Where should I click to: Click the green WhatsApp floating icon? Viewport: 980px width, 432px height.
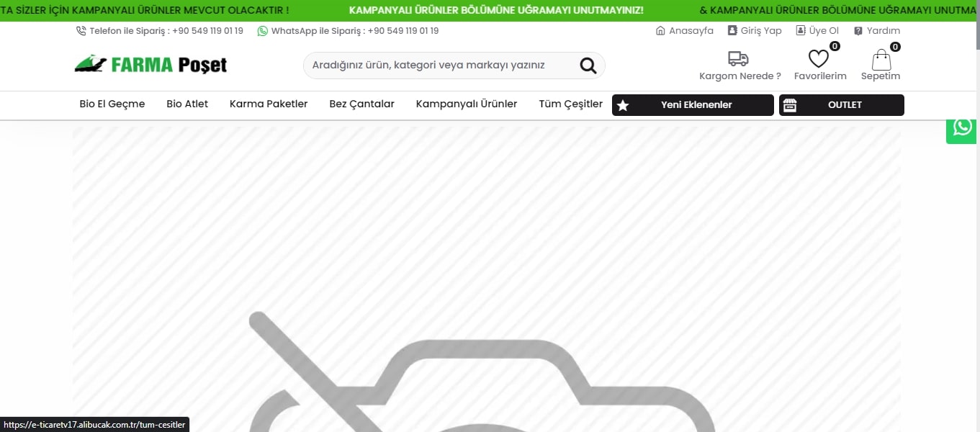[963, 127]
